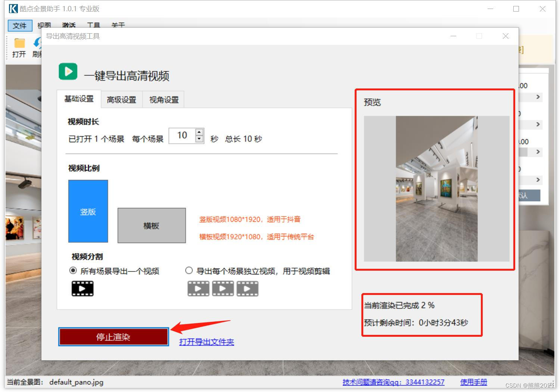Image resolution: width=560 pixels, height=392 pixels.
Task: Select 导出每个场景独立视频 radio option
Action: tap(189, 271)
